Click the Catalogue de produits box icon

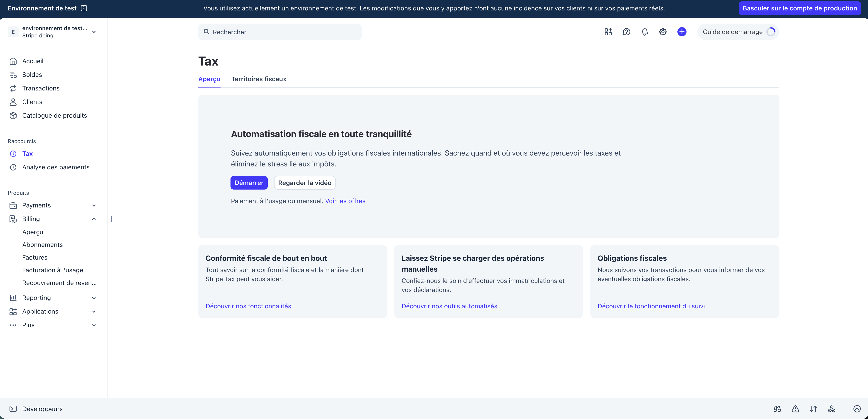(x=13, y=116)
